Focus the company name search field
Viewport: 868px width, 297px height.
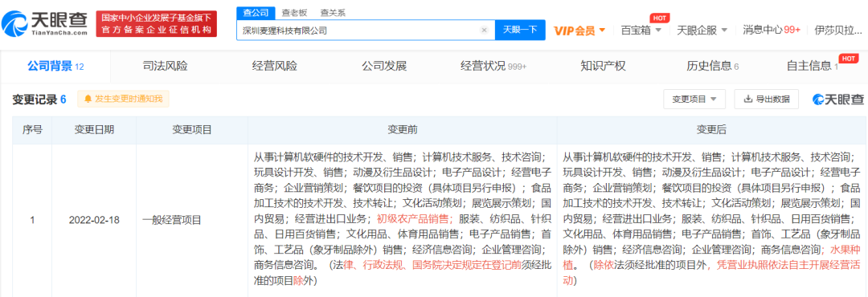[360, 31]
